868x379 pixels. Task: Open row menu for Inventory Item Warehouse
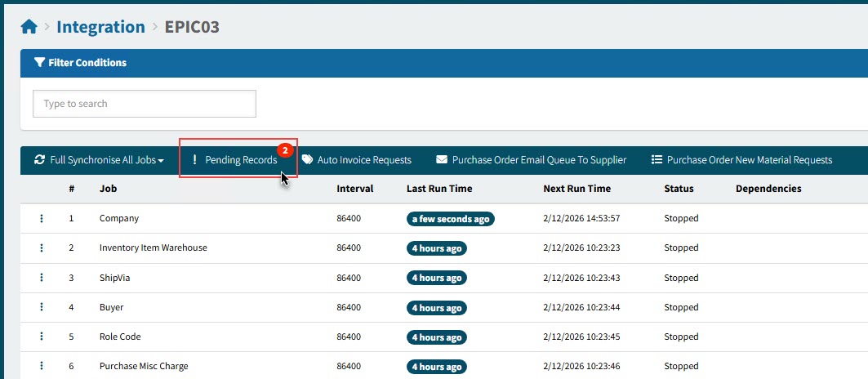tap(42, 248)
